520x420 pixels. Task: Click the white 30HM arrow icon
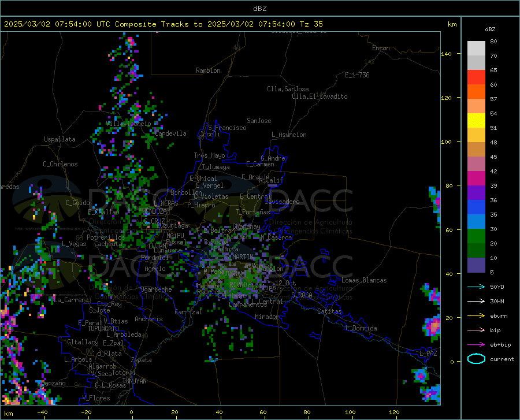point(476,301)
